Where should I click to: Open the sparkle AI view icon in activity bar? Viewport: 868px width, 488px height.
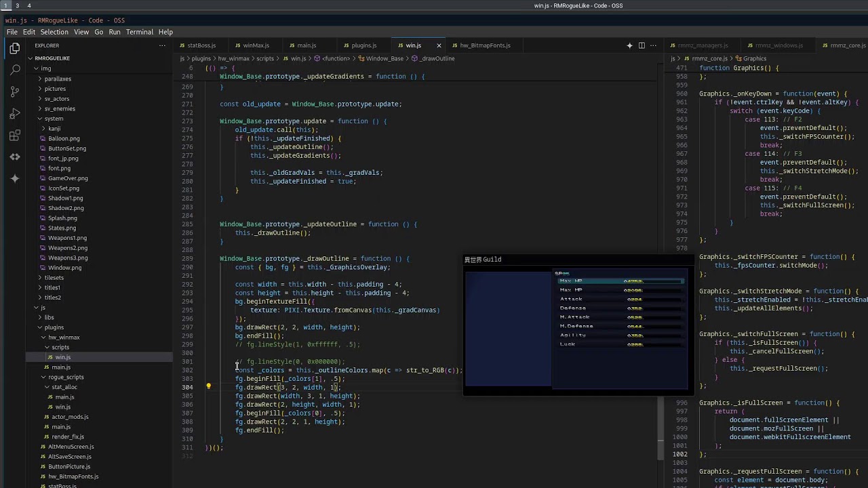tap(15, 178)
